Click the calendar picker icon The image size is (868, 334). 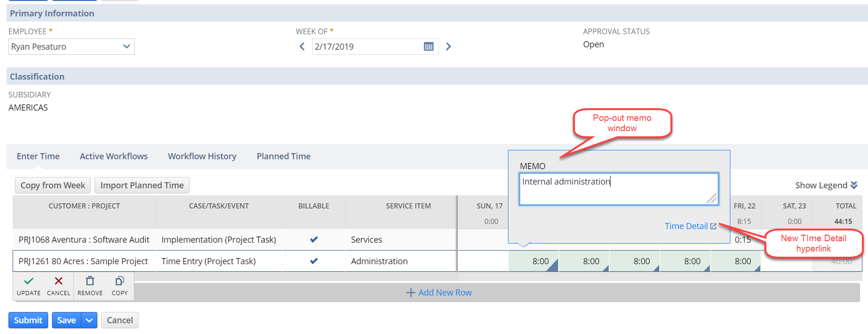coord(428,46)
